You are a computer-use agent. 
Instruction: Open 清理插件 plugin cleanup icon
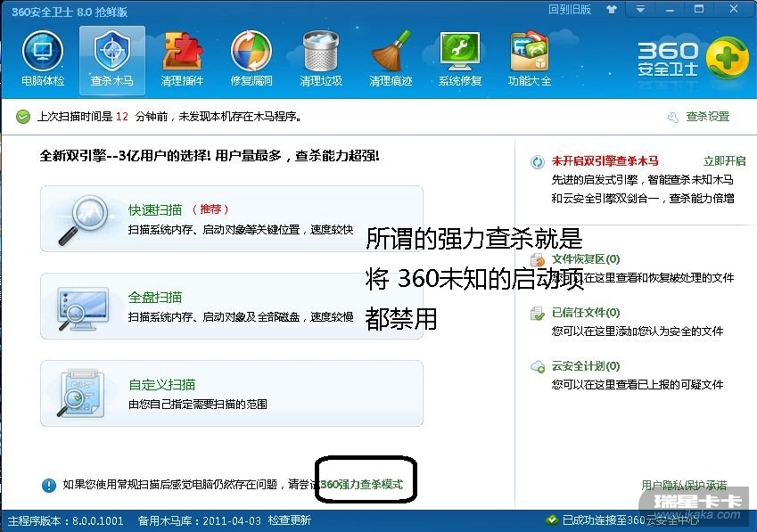(x=182, y=59)
